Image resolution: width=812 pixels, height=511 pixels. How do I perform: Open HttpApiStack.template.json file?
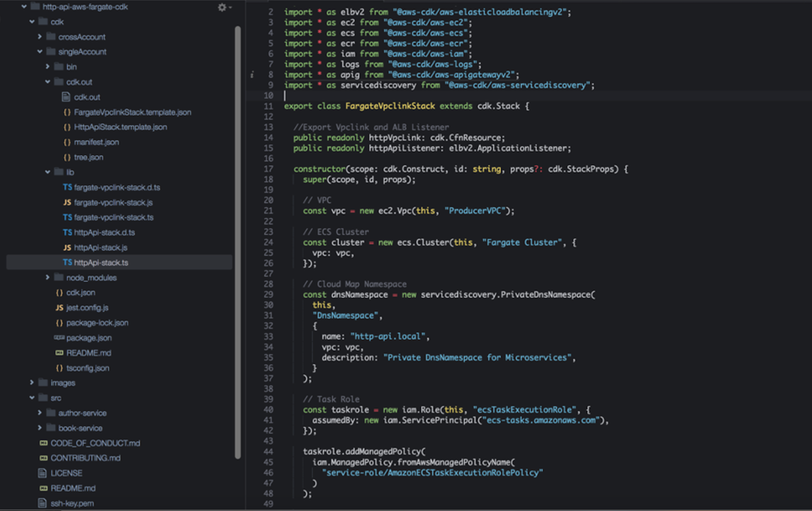click(120, 127)
